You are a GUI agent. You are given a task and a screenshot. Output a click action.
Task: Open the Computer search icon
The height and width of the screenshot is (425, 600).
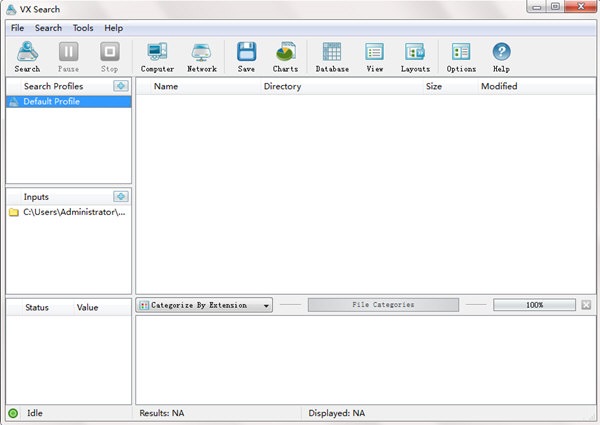pos(157,57)
